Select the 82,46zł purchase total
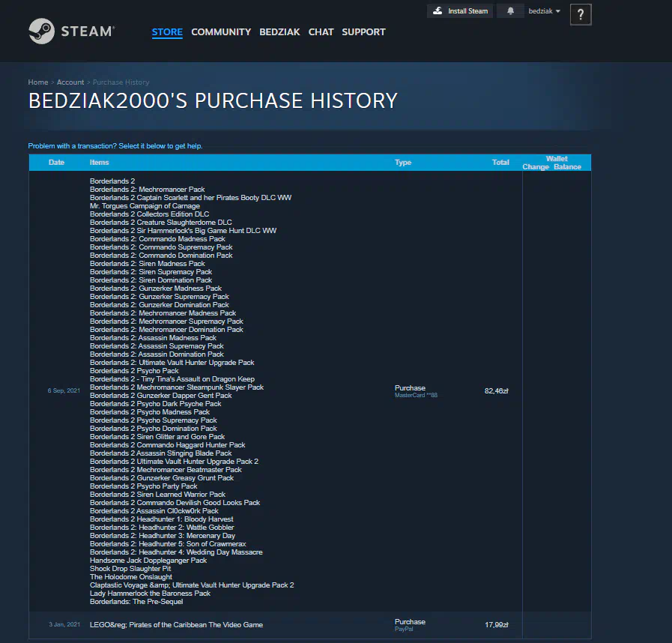 (496, 391)
